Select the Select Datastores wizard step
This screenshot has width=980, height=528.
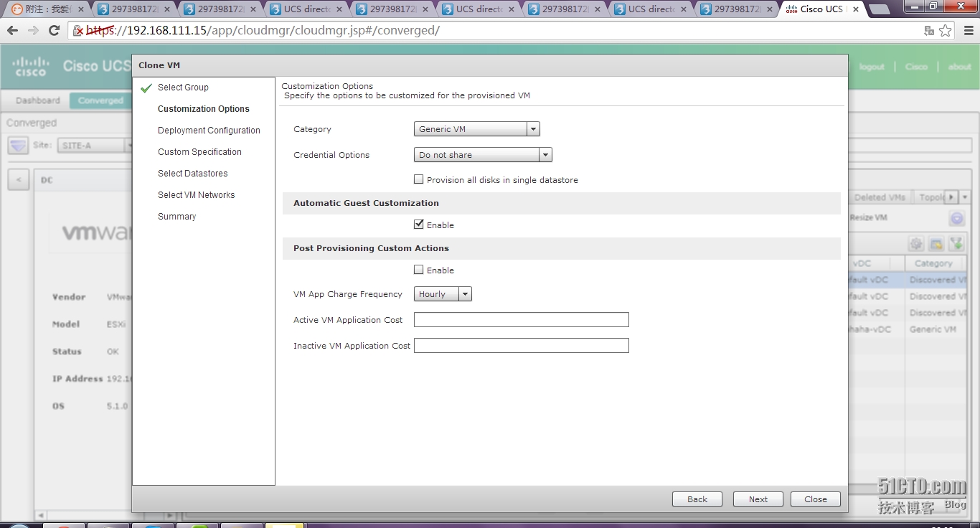tap(193, 174)
